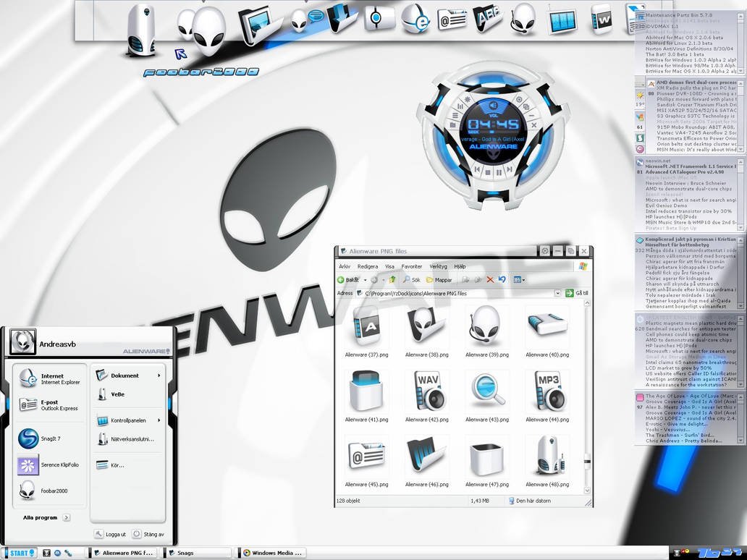The image size is (747, 560).
Task: Open the pictures folder icon in dock
Action: (x=260, y=24)
